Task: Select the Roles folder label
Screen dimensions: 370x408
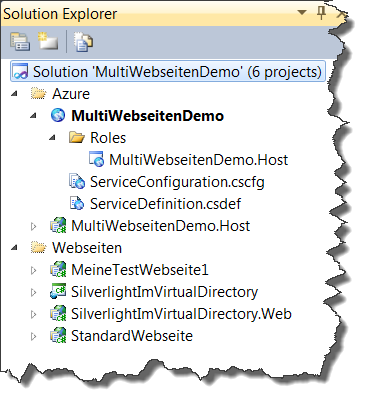Action: coord(108,138)
